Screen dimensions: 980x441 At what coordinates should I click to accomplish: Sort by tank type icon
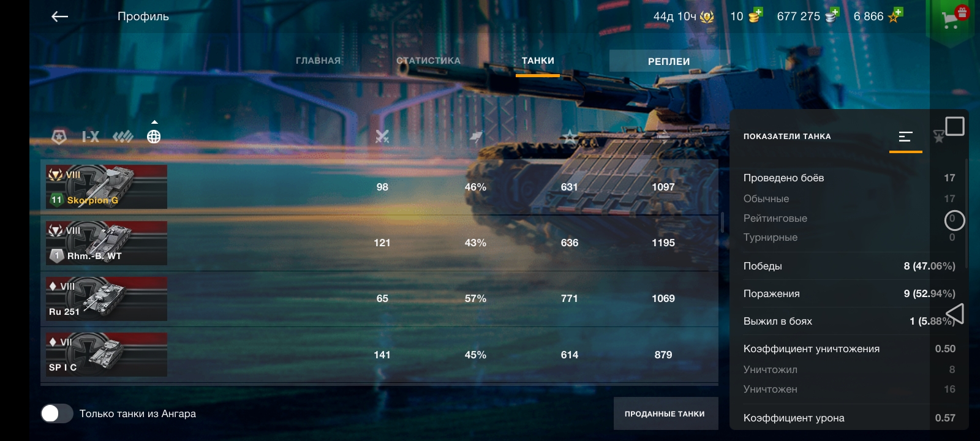pyautogui.click(x=123, y=137)
